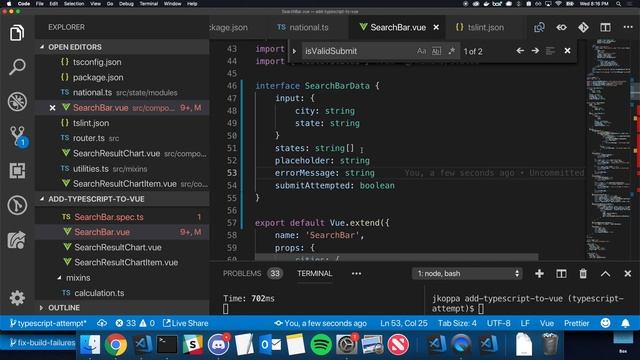Viewport: 640px width, 360px height.
Task: Close the find widget
Action: 567,51
